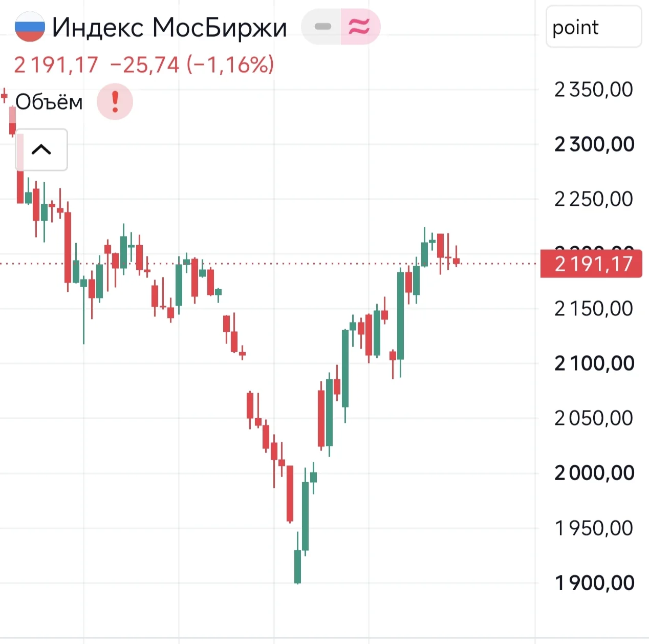The width and height of the screenshot is (649, 644).
Task: Click the tall green candle near 2150
Action: pos(400,315)
